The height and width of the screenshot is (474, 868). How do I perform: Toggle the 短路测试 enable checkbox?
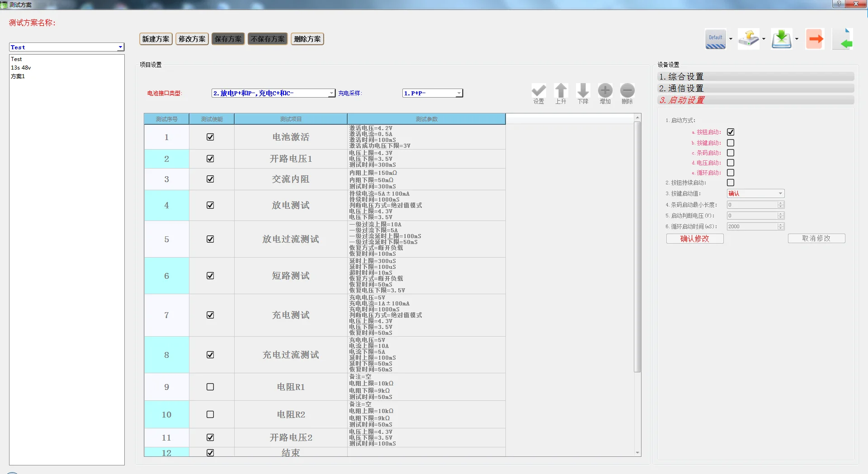[210, 276]
